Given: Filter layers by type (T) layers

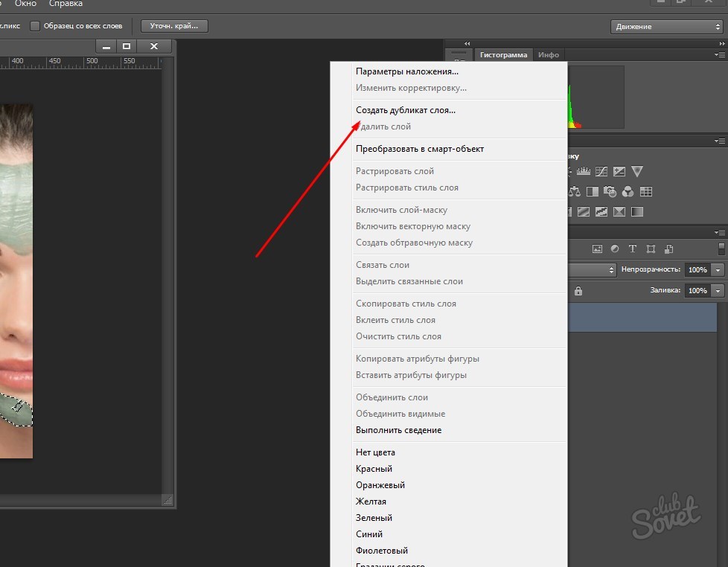Looking at the screenshot, I should click(633, 249).
